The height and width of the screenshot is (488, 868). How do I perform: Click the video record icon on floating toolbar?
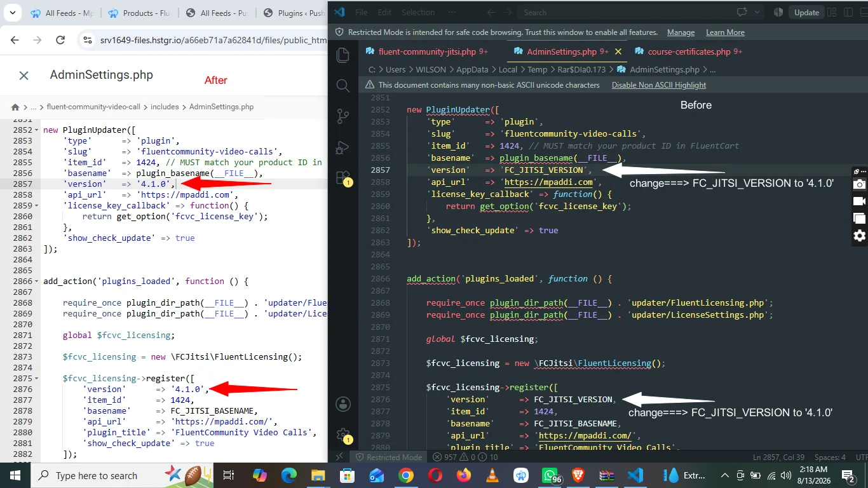tap(859, 201)
